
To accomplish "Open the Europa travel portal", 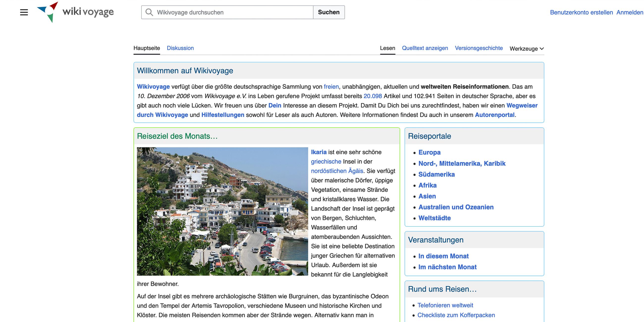I will [x=429, y=152].
